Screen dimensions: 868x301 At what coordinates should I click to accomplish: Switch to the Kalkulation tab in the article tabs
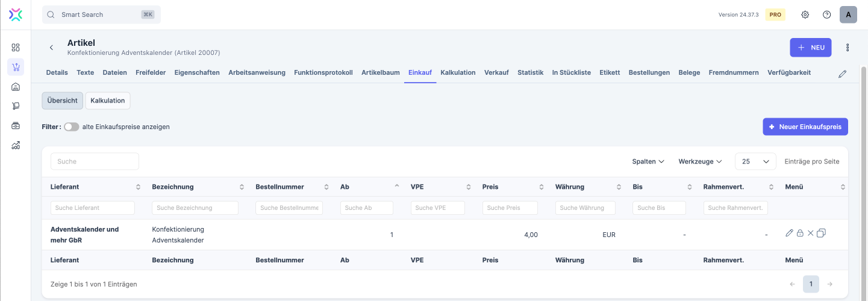(x=458, y=72)
